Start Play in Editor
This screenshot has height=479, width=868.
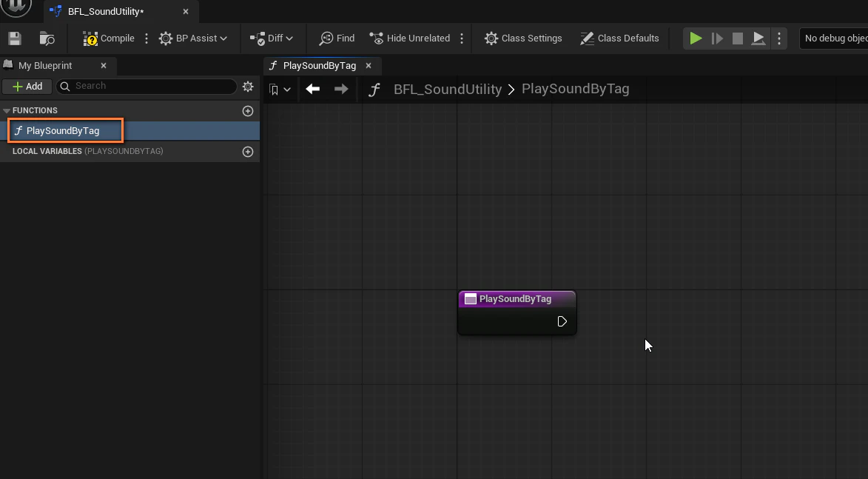[x=696, y=38]
